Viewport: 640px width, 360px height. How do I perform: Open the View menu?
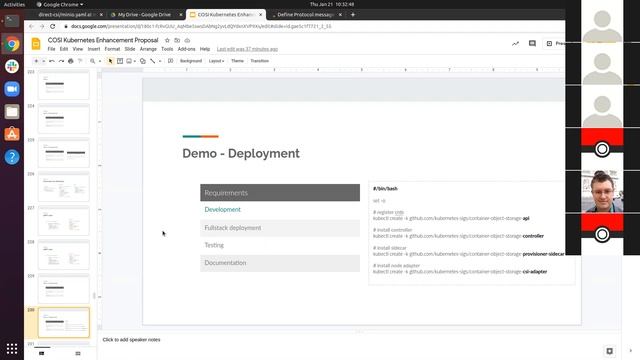click(x=78, y=49)
